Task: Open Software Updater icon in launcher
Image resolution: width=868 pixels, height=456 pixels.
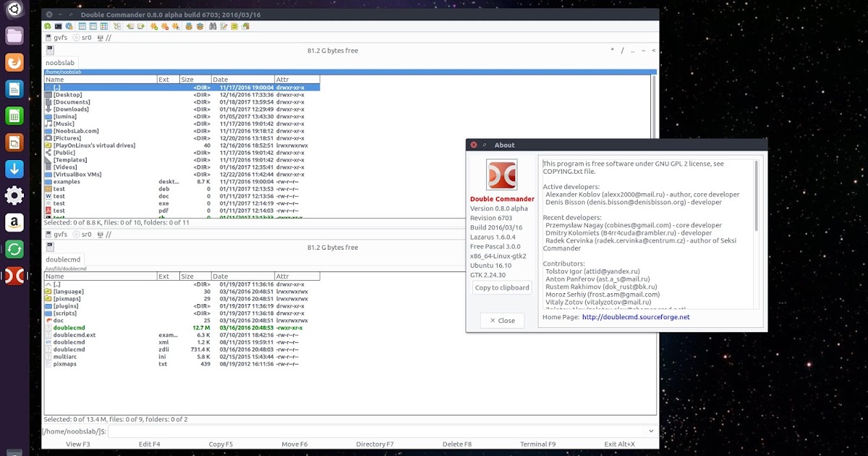Action: [x=14, y=249]
